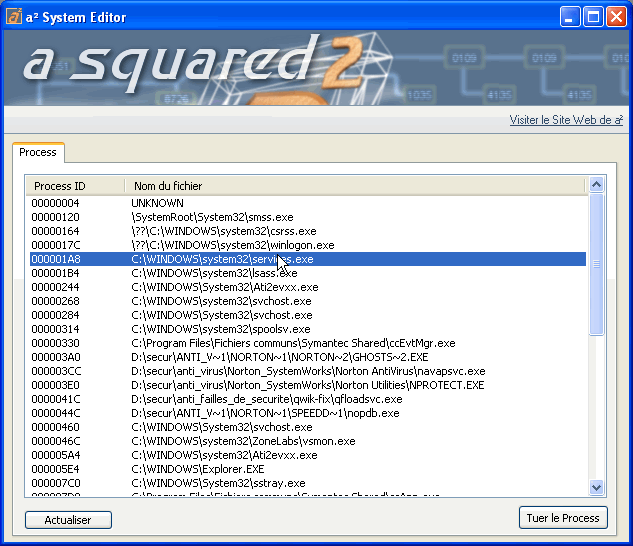Select the csrss.exe process row
This screenshot has width=633, height=546.
pos(308,231)
